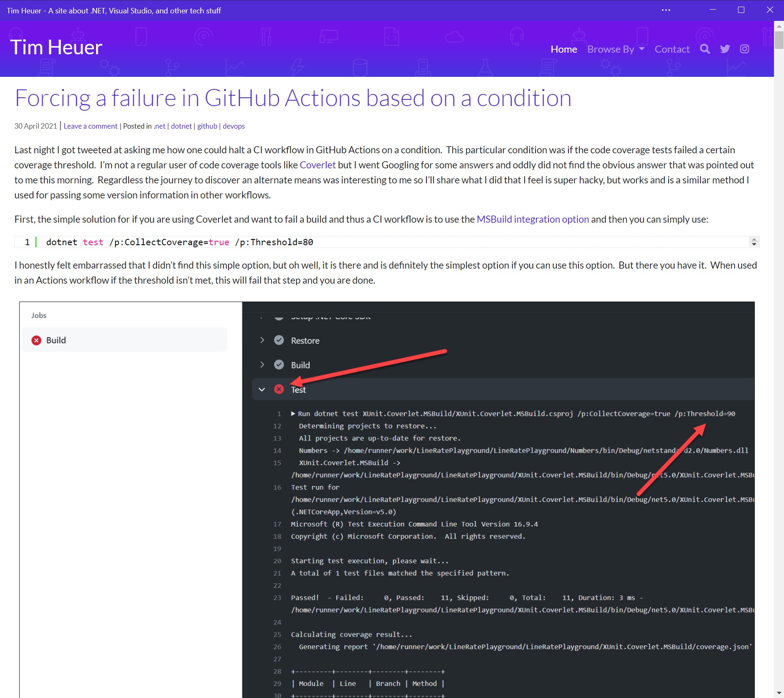Click the Test step label
The height and width of the screenshot is (698, 784).
pos(298,390)
